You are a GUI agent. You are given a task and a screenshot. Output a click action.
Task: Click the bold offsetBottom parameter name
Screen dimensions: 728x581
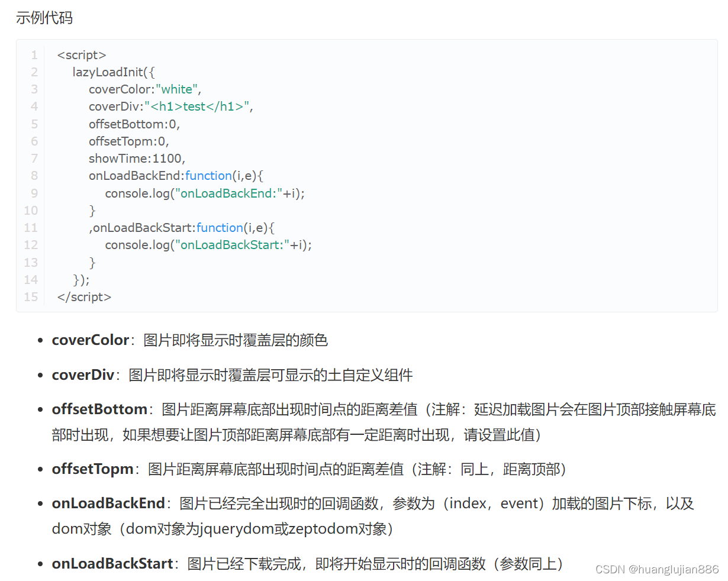[x=99, y=409]
